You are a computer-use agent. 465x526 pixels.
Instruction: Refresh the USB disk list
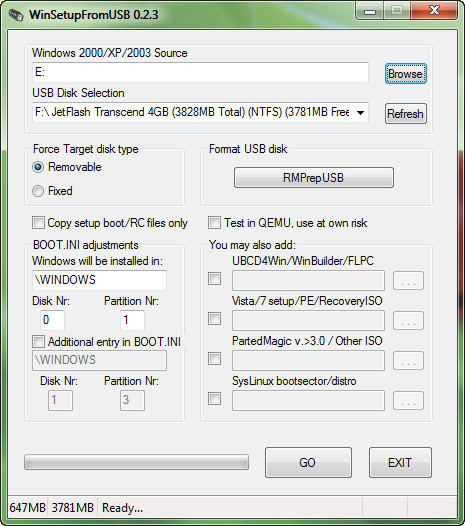pos(406,114)
